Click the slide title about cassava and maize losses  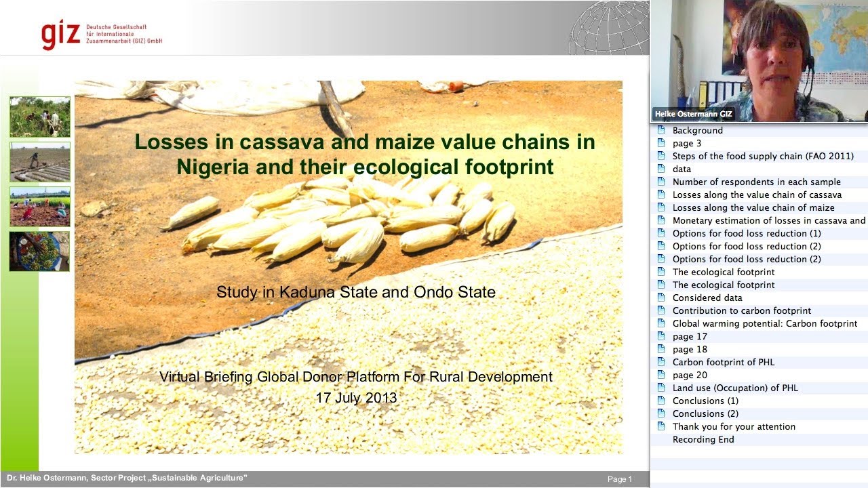pyautogui.click(x=365, y=154)
